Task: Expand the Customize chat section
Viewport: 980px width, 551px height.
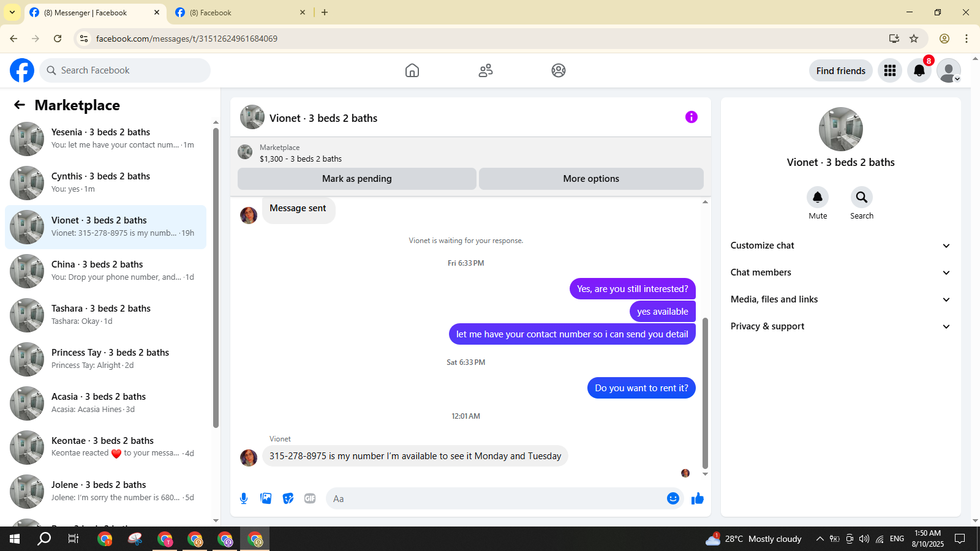Action: (x=841, y=246)
